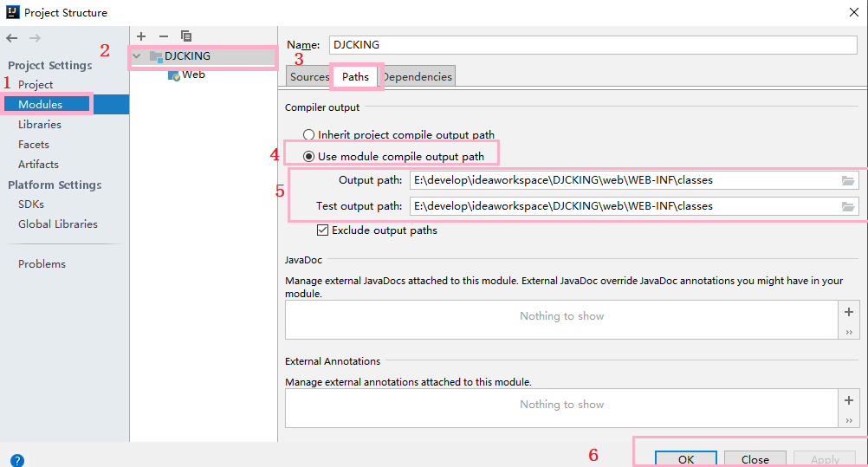Go forward with the right arrow icon
Image resolution: width=868 pixels, height=467 pixels.
[35, 38]
